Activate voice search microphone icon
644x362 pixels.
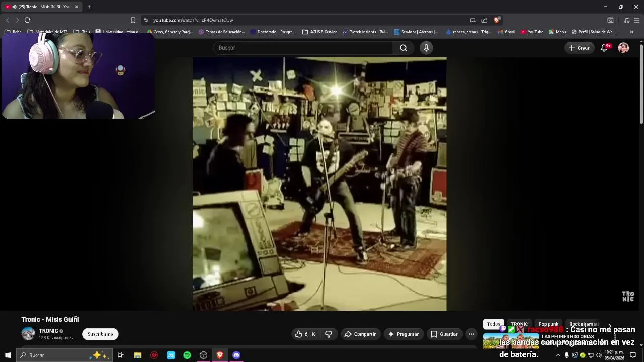click(x=426, y=48)
